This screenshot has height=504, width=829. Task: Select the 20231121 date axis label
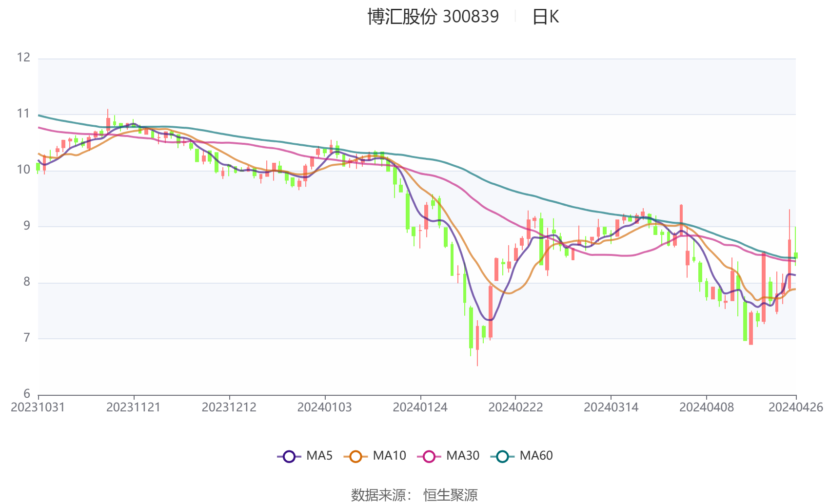pyautogui.click(x=134, y=407)
